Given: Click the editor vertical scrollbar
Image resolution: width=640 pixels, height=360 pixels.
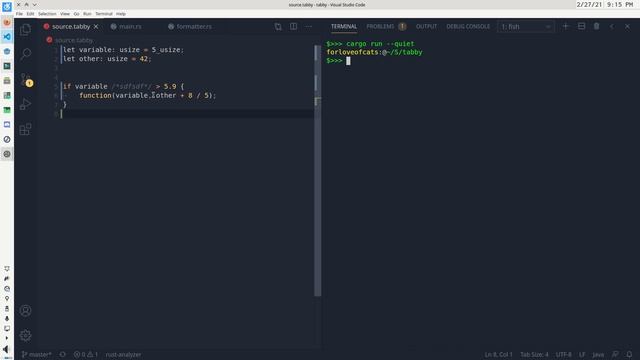Looking at the screenshot, I should click(x=318, y=170).
